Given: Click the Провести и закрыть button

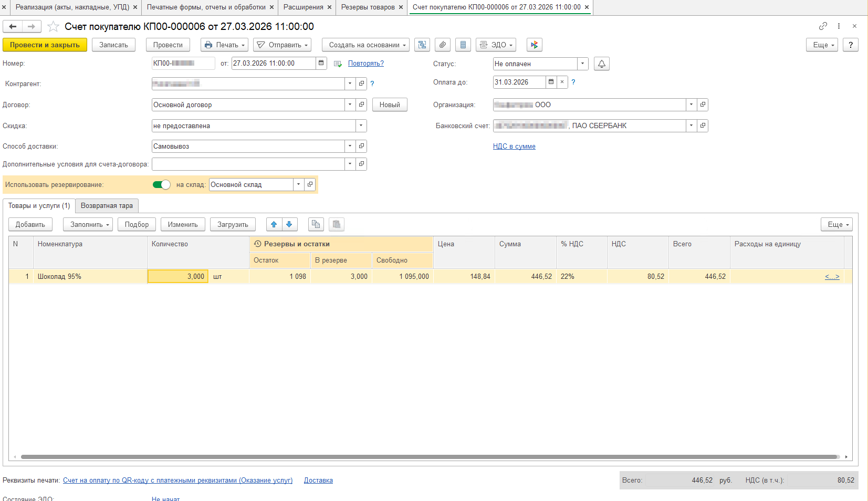Looking at the screenshot, I should 45,45.
